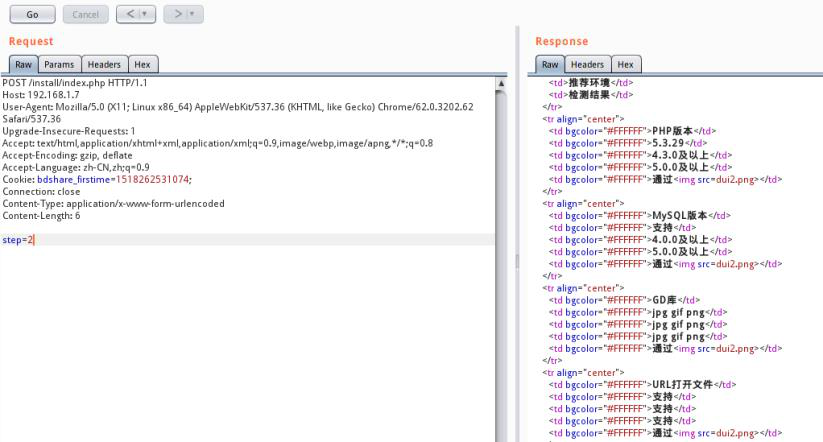Click the response line with PHP版本

point(632,131)
